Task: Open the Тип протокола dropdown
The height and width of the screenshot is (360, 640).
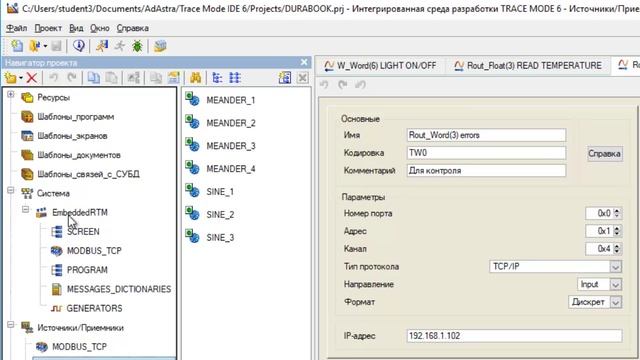Action: coord(616,267)
